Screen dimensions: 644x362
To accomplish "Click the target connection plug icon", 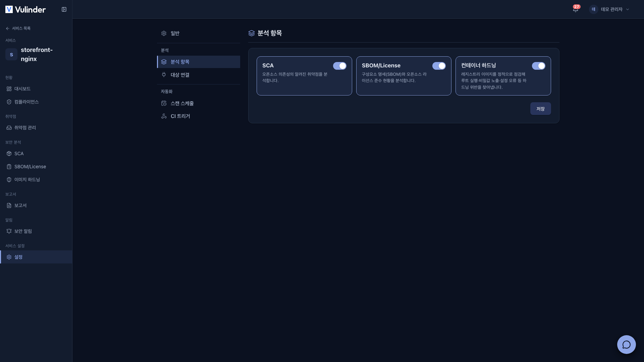I will point(164,75).
